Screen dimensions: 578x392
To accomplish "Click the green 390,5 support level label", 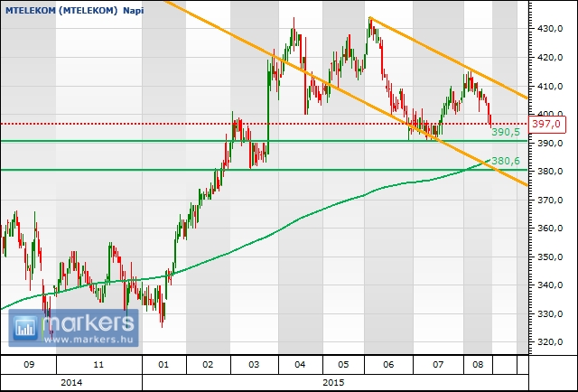I will point(506,132).
